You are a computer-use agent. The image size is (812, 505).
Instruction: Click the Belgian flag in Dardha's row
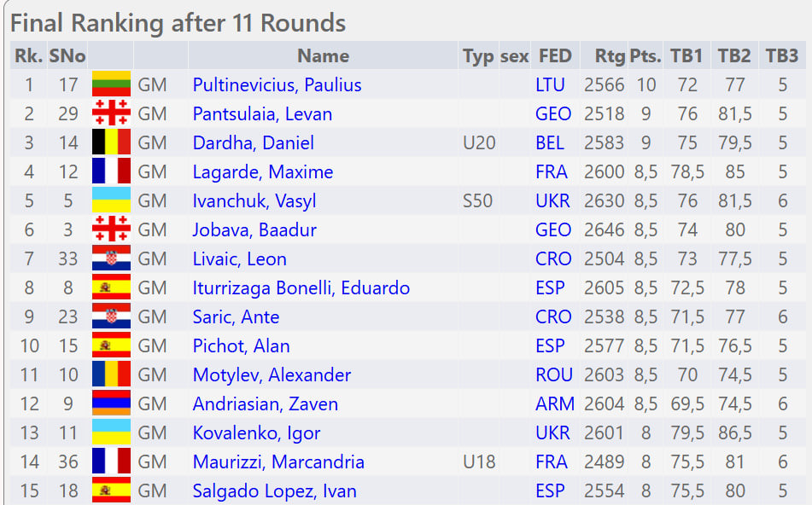[111, 142]
